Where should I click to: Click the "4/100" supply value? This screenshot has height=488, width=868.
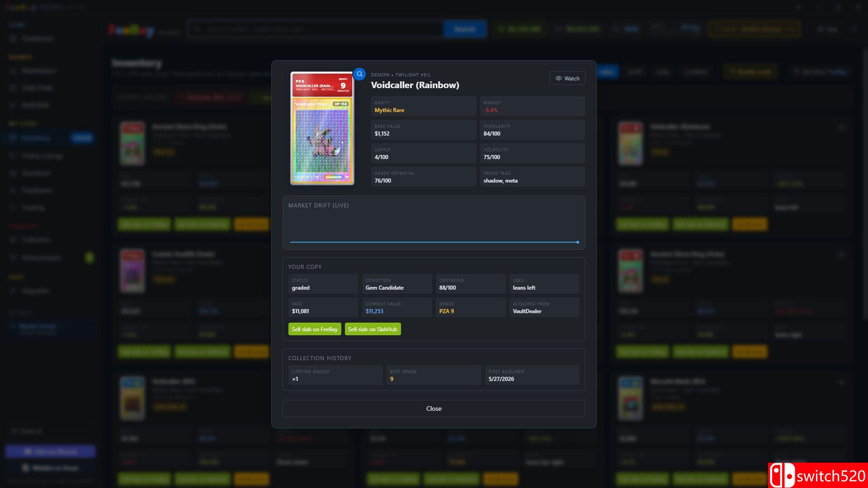pyautogui.click(x=382, y=157)
